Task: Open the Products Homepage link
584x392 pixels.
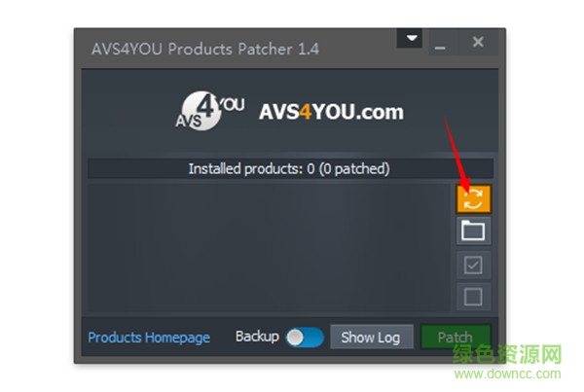Action: point(149,338)
